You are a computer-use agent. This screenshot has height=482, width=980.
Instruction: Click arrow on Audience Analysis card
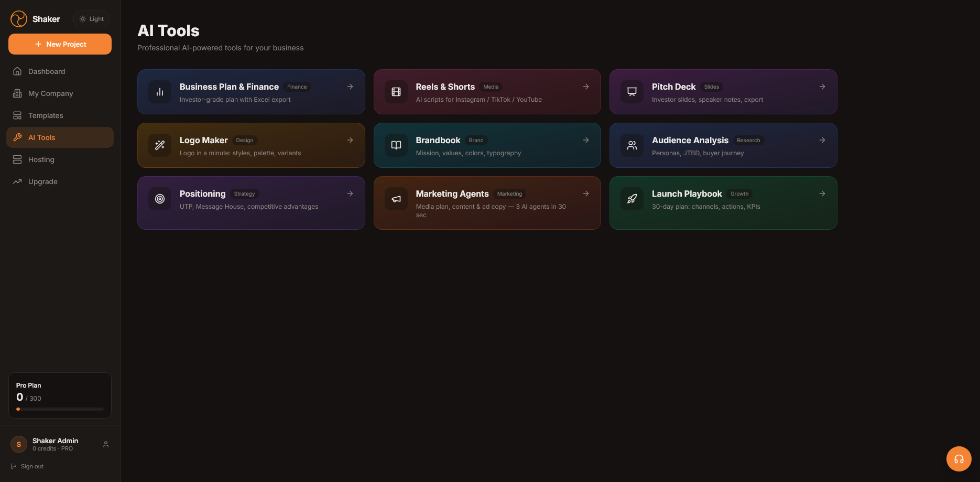click(x=822, y=140)
